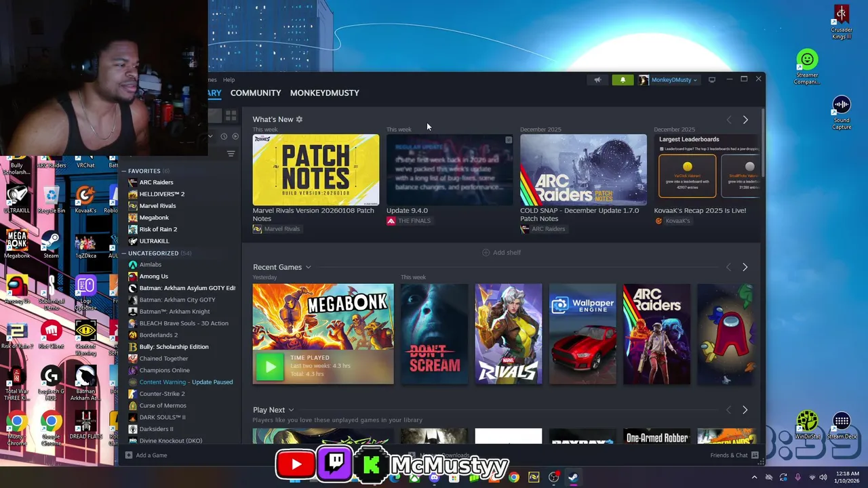The image size is (868, 488).
Task: Open One-Armed Robber Play Next cover
Action: tap(656, 436)
